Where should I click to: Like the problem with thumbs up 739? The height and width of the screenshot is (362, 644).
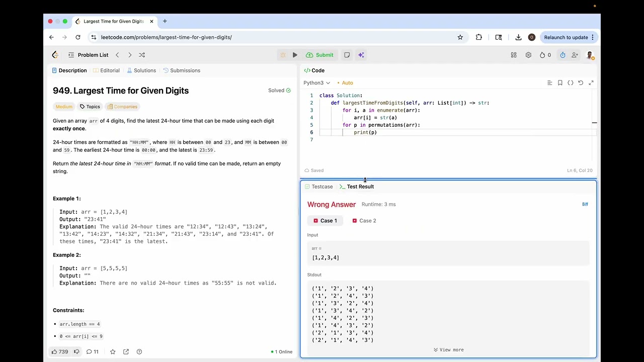[59, 352]
